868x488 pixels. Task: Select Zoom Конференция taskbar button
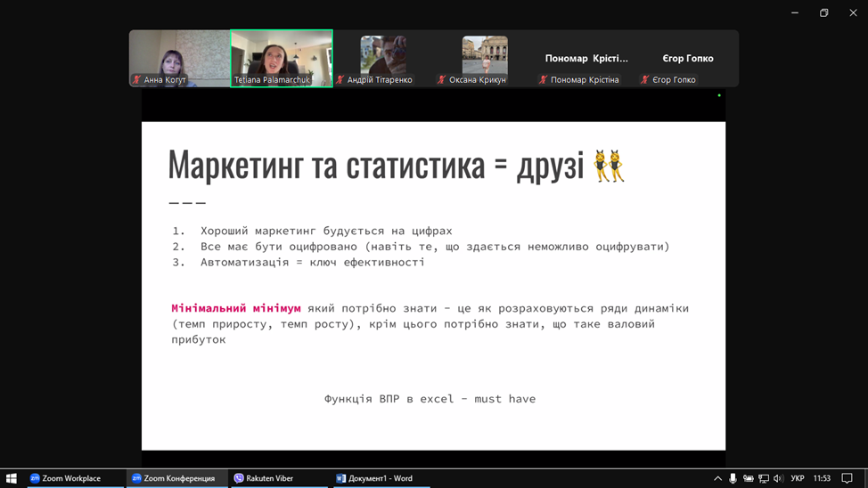pyautogui.click(x=174, y=478)
